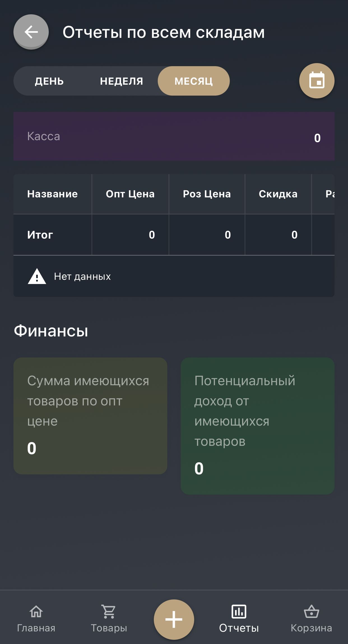Image resolution: width=348 pixels, height=644 pixels.
Task: Keep МЕСЯЦ period selected
Action: click(x=193, y=81)
